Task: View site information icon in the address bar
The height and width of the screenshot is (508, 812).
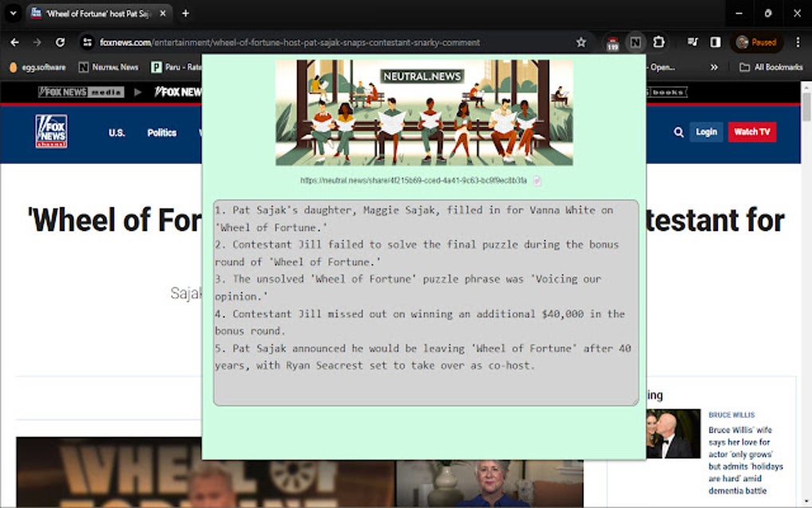Action: click(x=87, y=43)
